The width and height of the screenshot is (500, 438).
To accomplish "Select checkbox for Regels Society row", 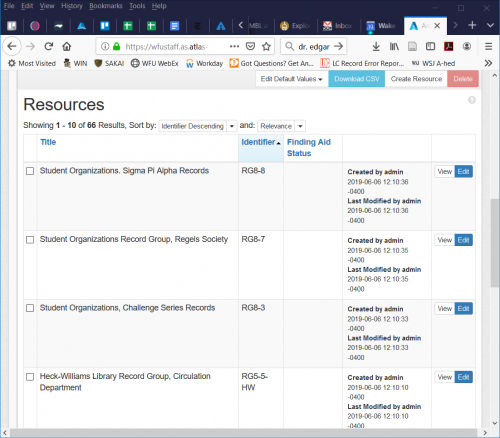I will tap(30, 240).
